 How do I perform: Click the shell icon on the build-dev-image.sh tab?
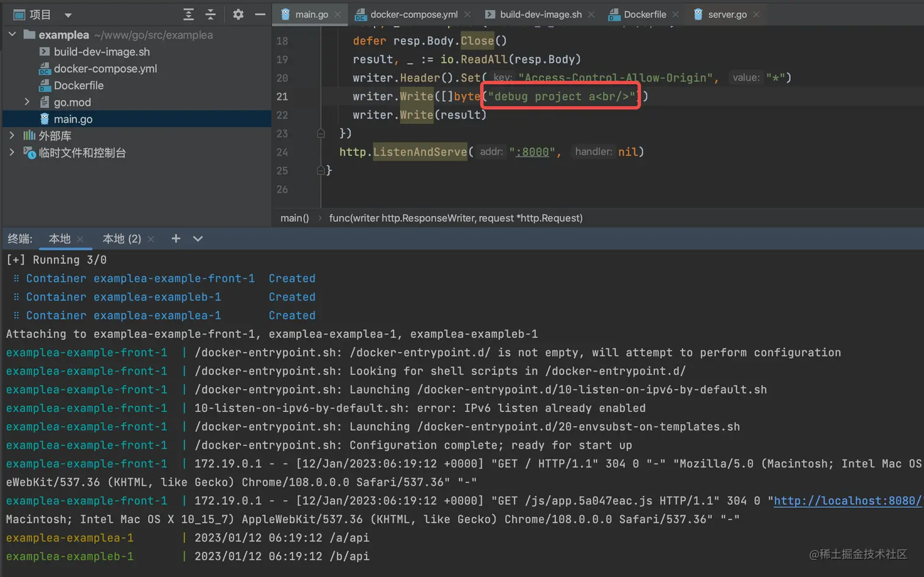490,14
